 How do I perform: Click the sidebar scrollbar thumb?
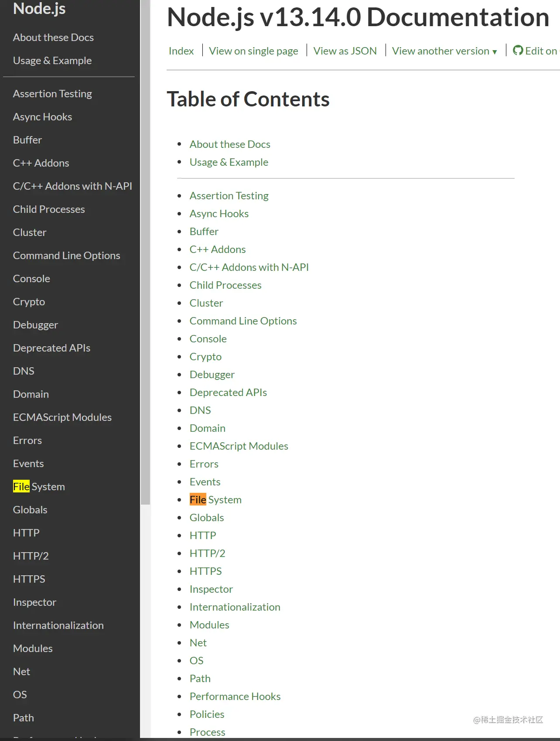pos(145,252)
